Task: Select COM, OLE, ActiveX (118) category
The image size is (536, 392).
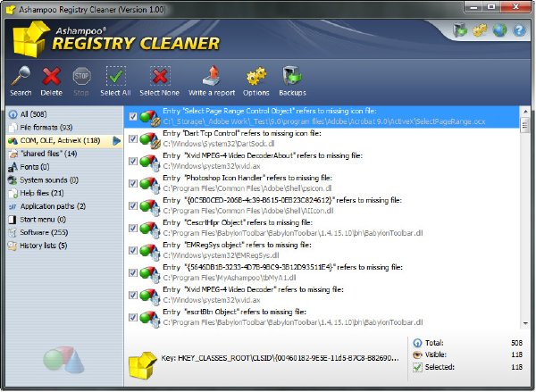Action: tap(64, 140)
